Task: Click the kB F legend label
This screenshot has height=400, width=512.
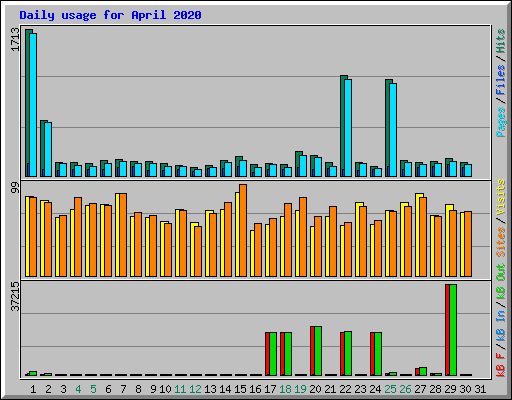Action: click(501, 365)
